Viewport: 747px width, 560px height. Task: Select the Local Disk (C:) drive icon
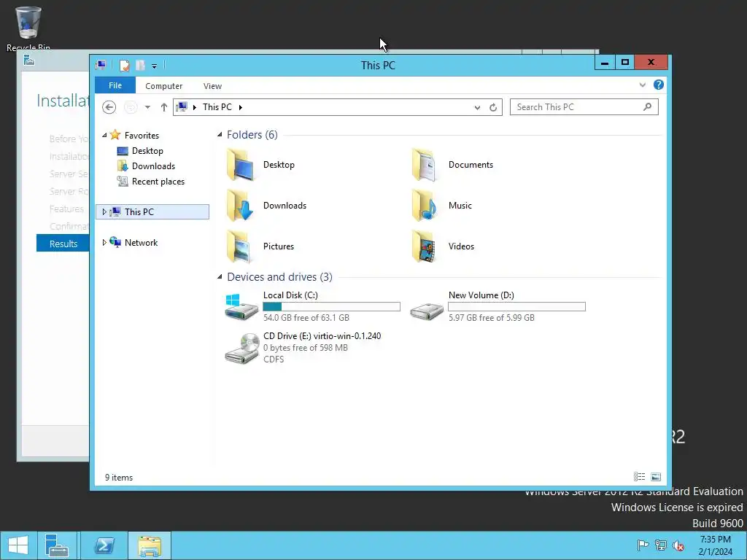click(241, 307)
